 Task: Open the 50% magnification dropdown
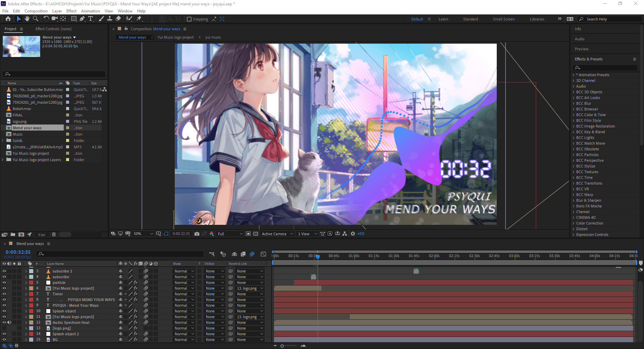coord(143,234)
